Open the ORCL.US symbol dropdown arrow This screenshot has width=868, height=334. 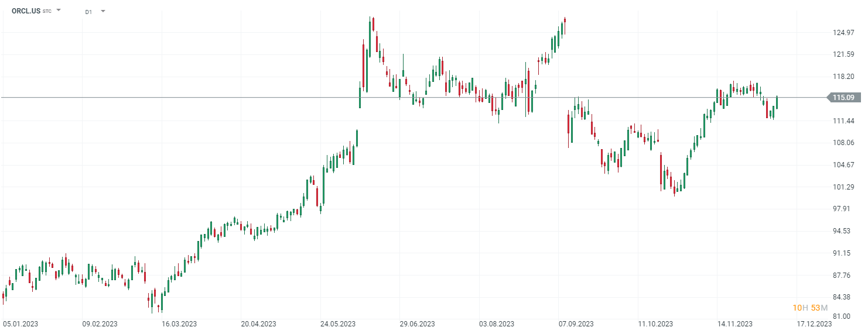[x=59, y=10]
